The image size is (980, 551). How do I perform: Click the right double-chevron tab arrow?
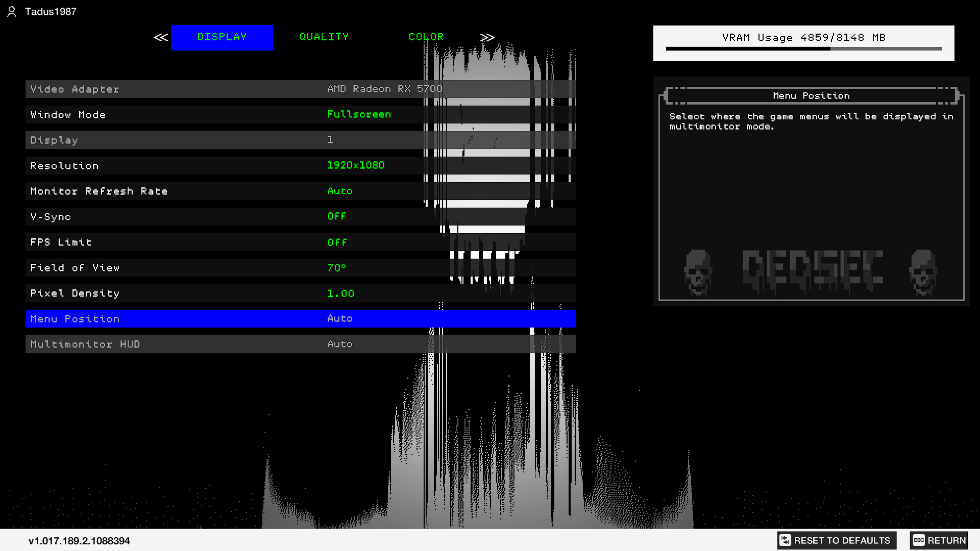click(487, 37)
